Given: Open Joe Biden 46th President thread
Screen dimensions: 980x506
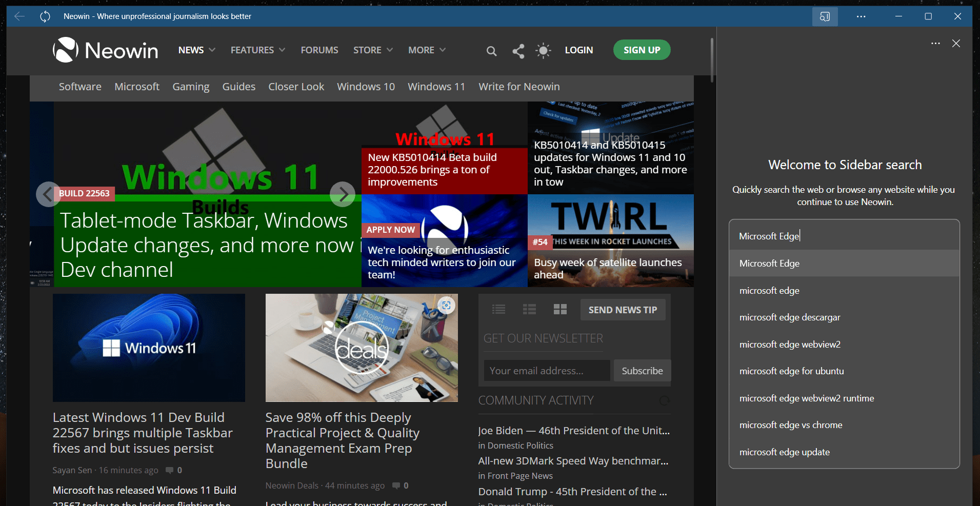Looking at the screenshot, I should pos(574,431).
